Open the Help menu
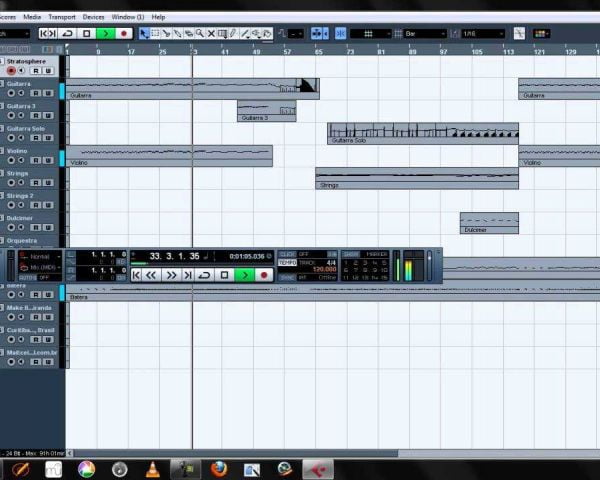The width and height of the screenshot is (600, 480). click(x=158, y=17)
